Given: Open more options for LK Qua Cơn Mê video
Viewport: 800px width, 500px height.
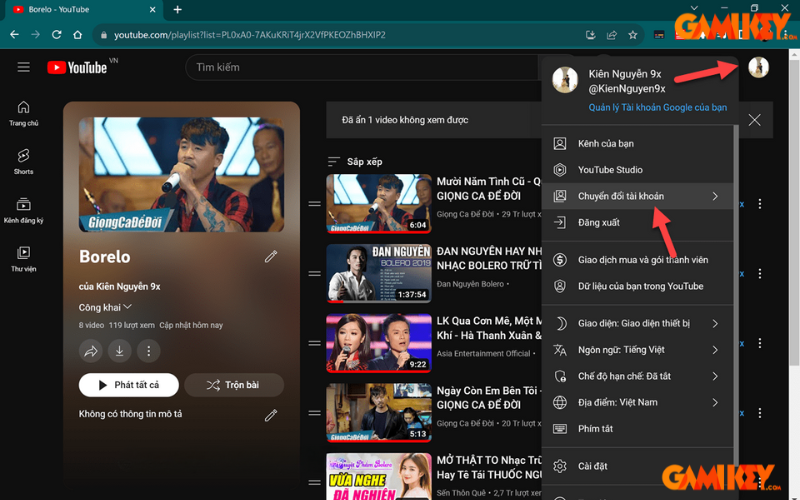Looking at the screenshot, I should click(760, 343).
